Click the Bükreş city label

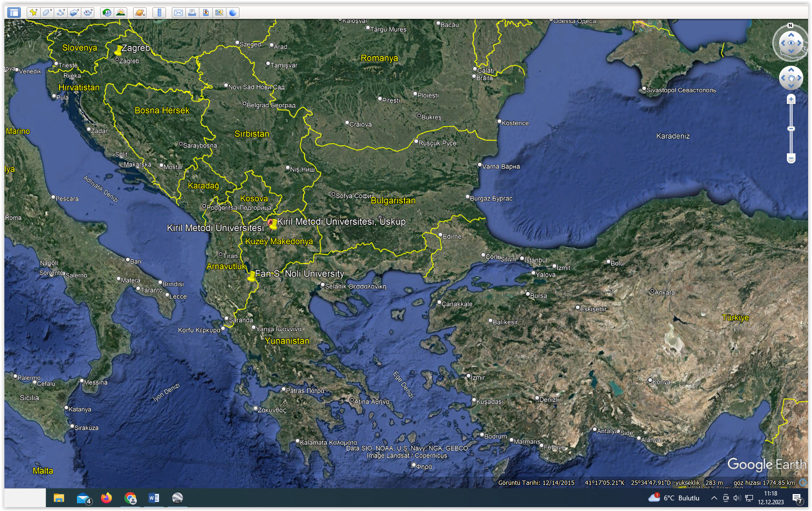tap(432, 117)
